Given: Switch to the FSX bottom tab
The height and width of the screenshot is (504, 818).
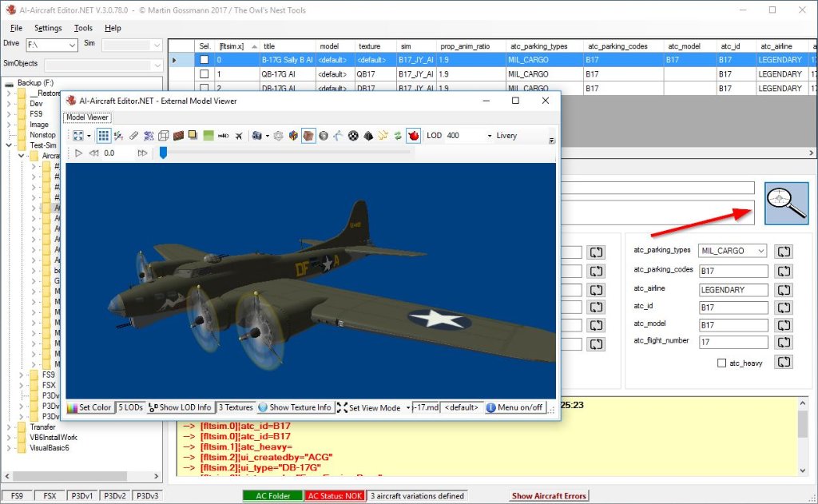Looking at the screenshot, I should [x=50, y=496].
